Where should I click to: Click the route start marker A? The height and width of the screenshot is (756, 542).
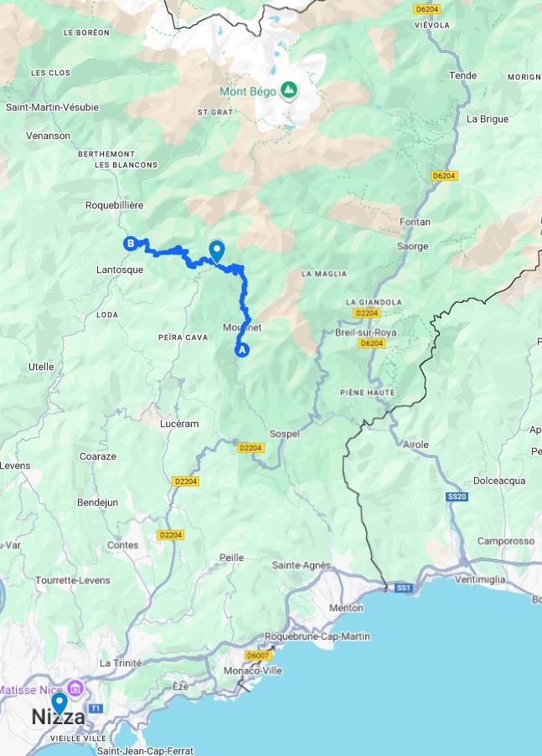[x=242, y=350]
